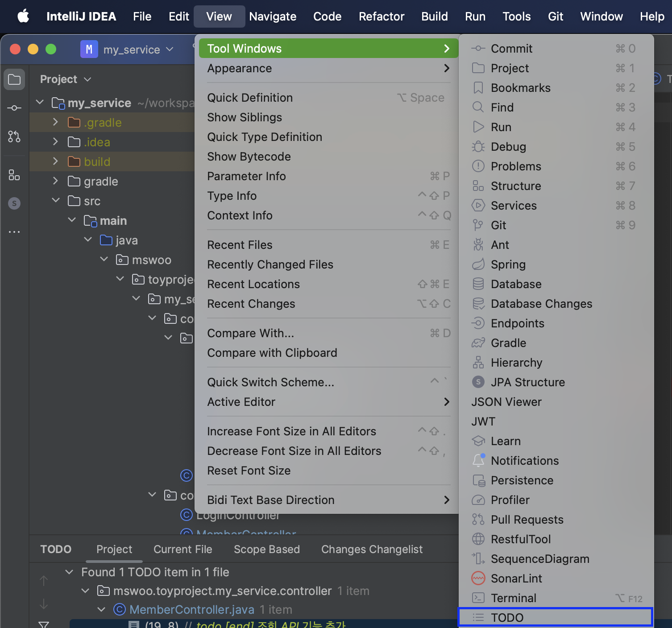
Task: Select my_service root in project tree
Action: click(x=99, y=103)
